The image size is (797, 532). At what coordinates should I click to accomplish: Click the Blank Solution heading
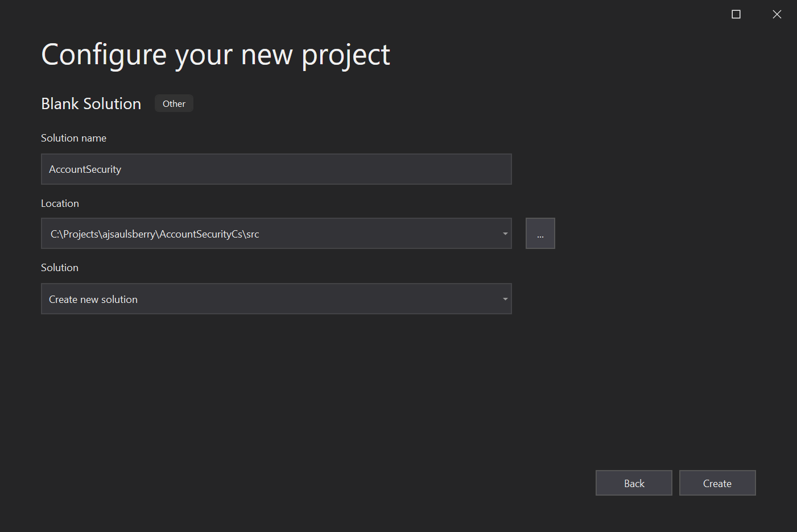(x=91, y=103)
